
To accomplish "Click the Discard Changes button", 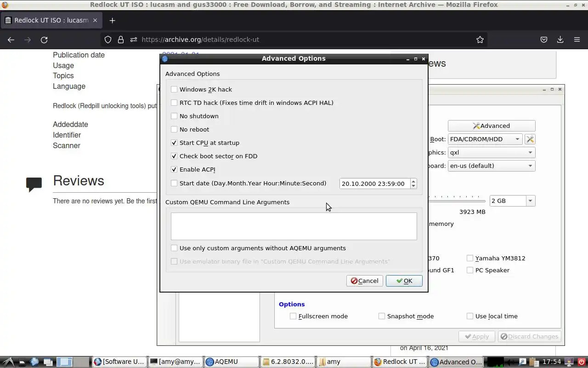I will pyautogui.click(x=530, y=336).
